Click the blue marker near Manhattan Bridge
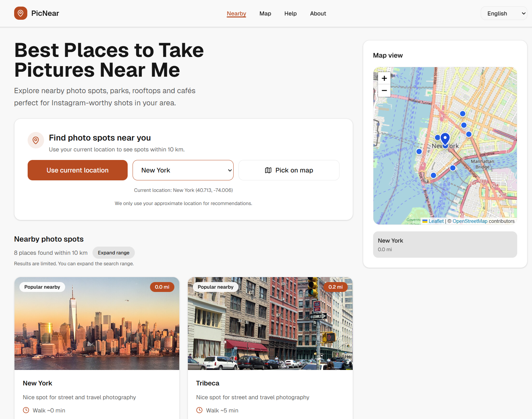 click(x=452, y=168)
